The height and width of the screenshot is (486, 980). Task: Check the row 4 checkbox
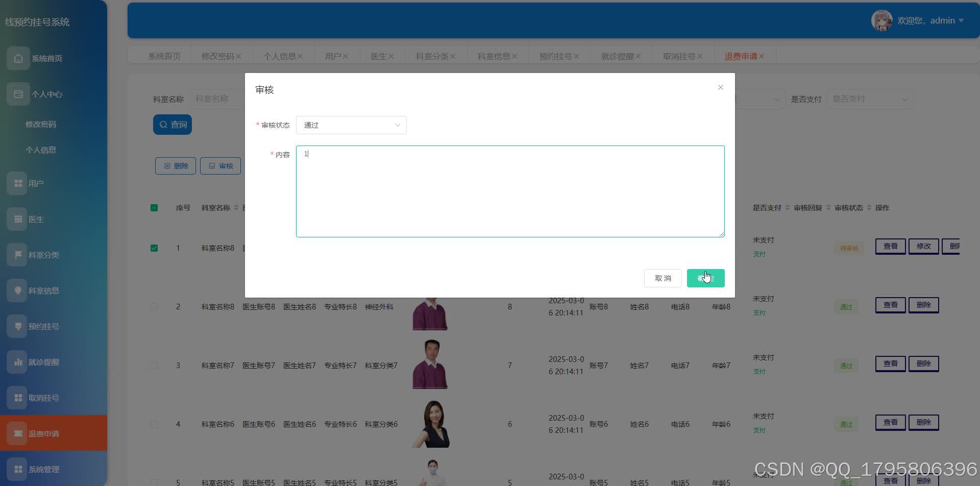(x=154, y=424)
